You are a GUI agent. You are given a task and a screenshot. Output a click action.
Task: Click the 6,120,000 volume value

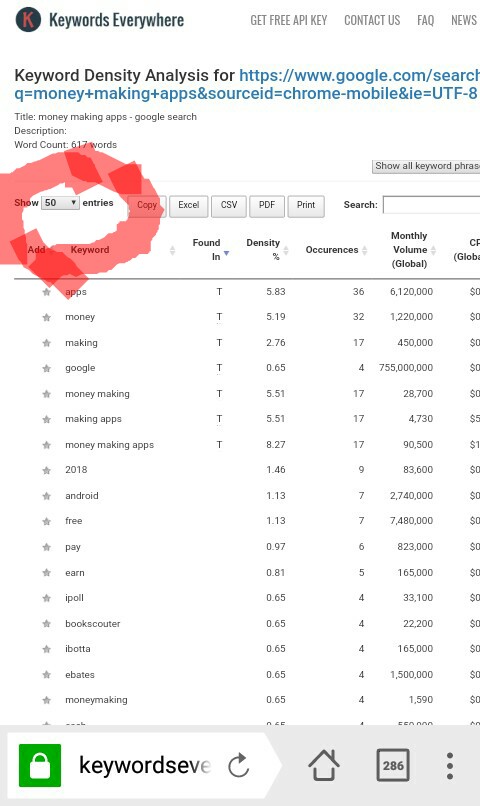tap(411, 292)
